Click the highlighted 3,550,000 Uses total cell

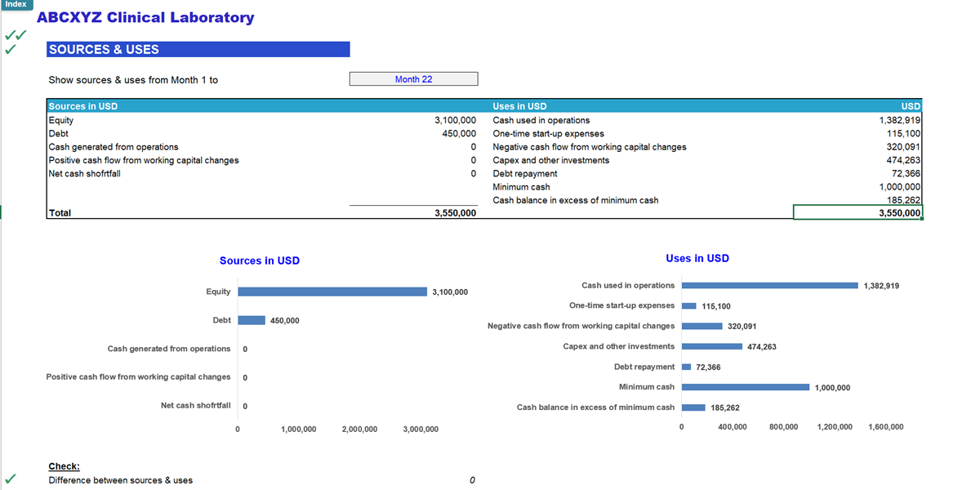tap(857, 212)
